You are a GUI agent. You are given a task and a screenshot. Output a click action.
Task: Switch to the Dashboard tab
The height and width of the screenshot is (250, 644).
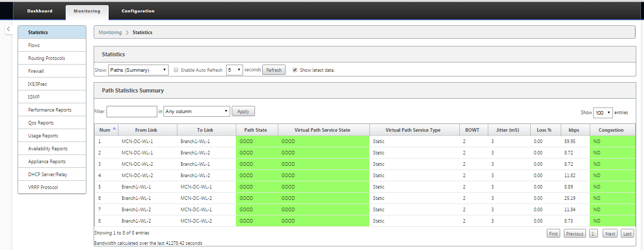tap(40, 11)
